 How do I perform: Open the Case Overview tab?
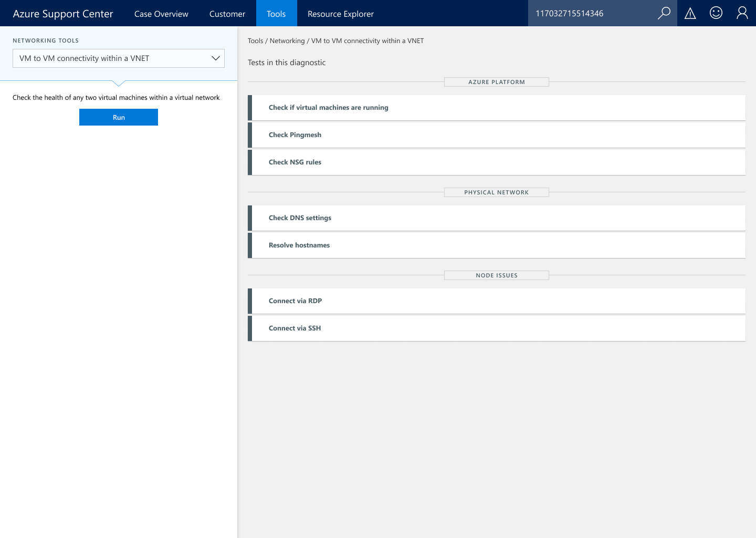[161, 14]
